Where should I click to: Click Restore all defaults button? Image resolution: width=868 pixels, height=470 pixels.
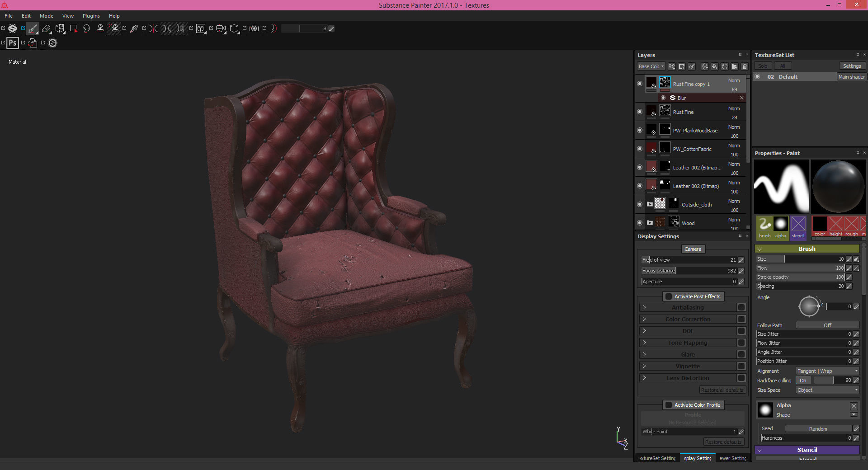pos(722,390)
